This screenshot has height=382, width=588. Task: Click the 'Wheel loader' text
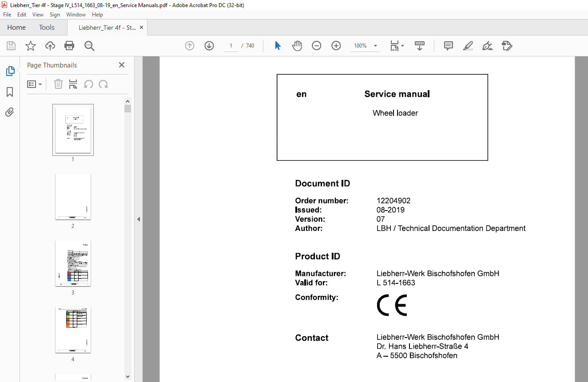[x=395, y=113]
